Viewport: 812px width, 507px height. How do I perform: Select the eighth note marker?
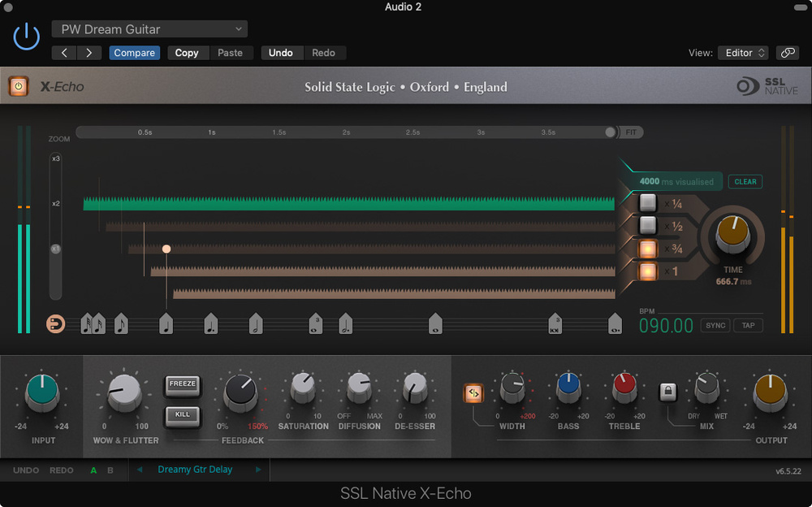[x=121, y=323]
